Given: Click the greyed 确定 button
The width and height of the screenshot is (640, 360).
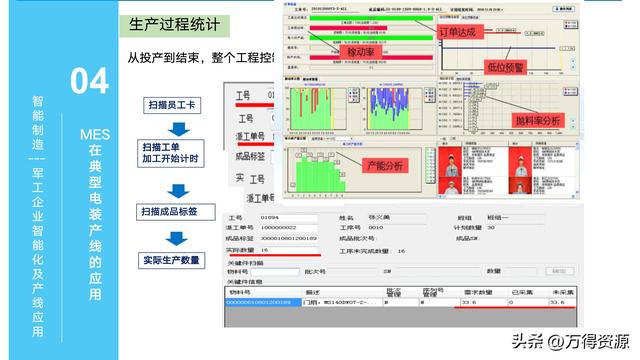Looking at the screenshot, I should [559, 271].
